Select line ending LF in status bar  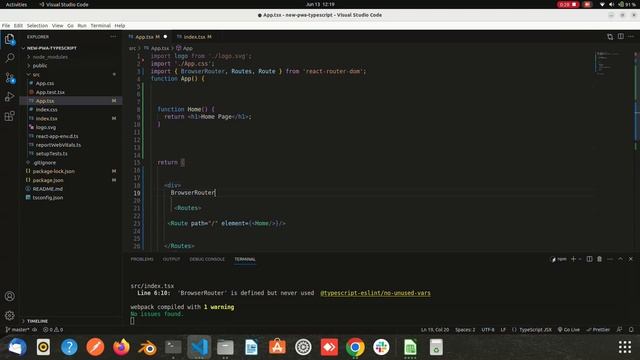point(503,329)
